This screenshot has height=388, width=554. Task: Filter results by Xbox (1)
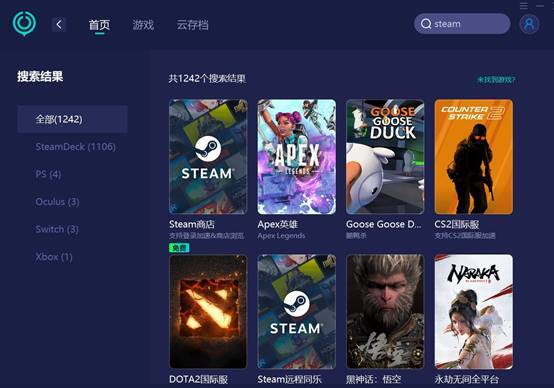54,257
